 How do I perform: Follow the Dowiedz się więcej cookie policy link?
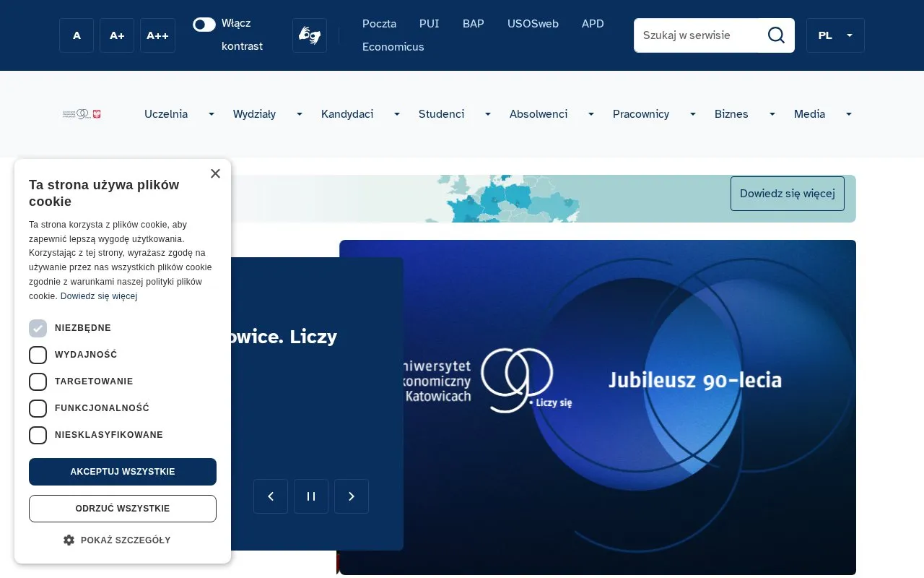pyautogui.click(x=99, y=296)
